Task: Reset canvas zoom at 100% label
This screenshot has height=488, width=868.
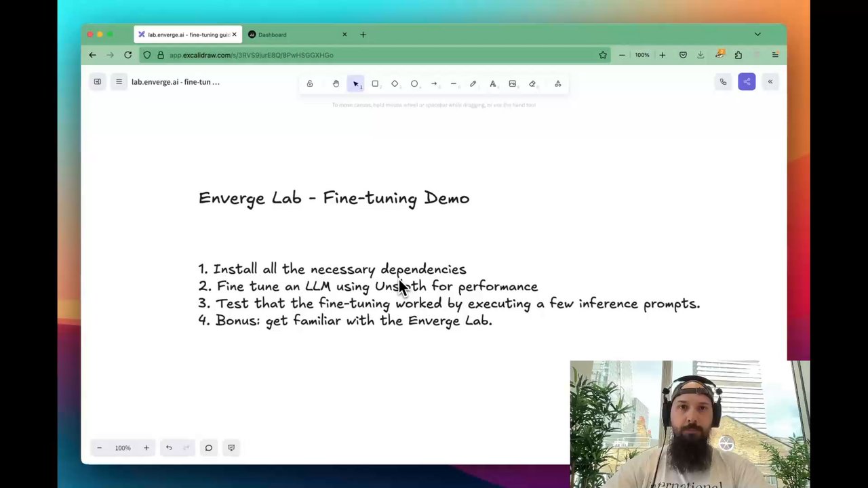Action: [123, 447]
